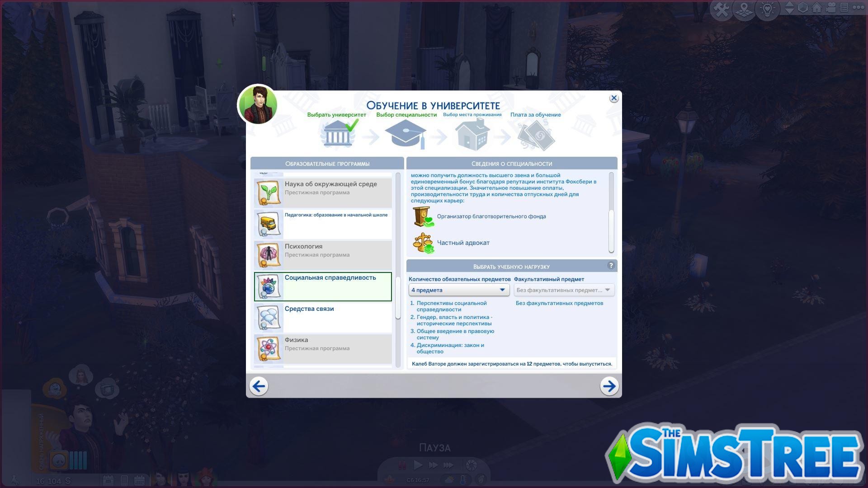Screen dimensions: 868x488
Task: Click the normal speed play button
Action: 418,465
